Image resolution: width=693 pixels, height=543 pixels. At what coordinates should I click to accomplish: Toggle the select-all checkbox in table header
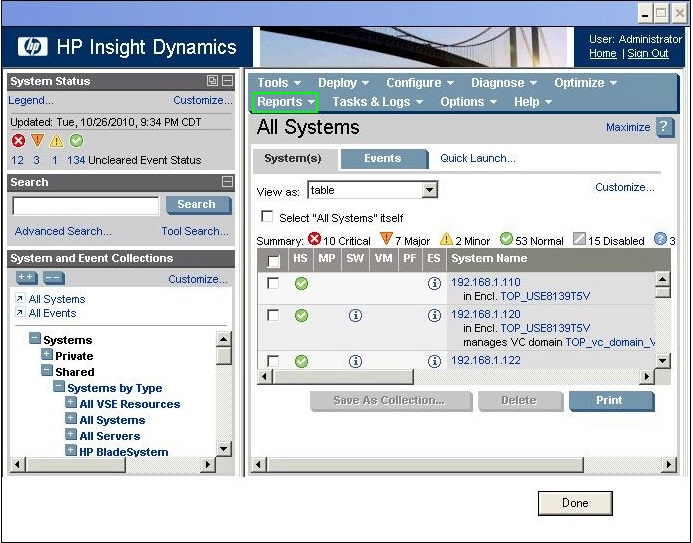[x=274, y=261]
